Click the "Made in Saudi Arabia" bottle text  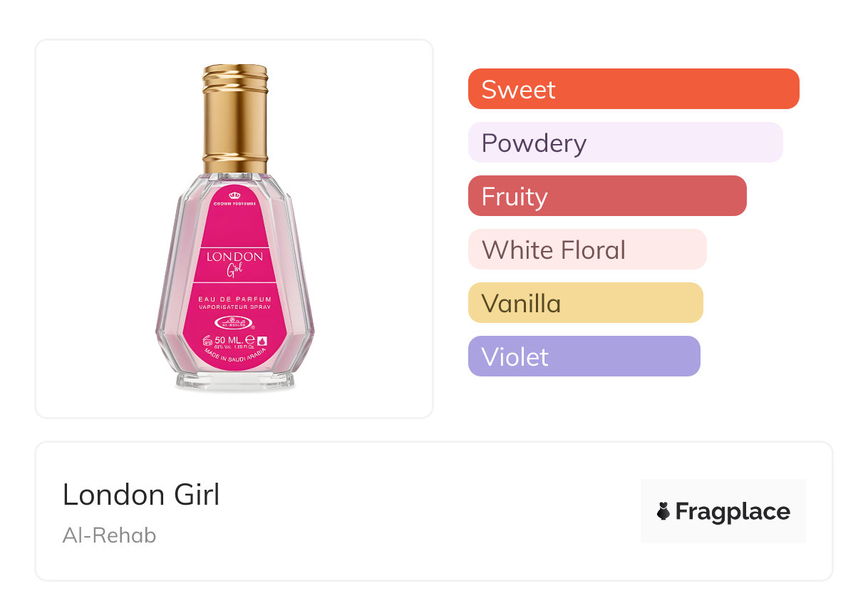[x=234, y=356]
